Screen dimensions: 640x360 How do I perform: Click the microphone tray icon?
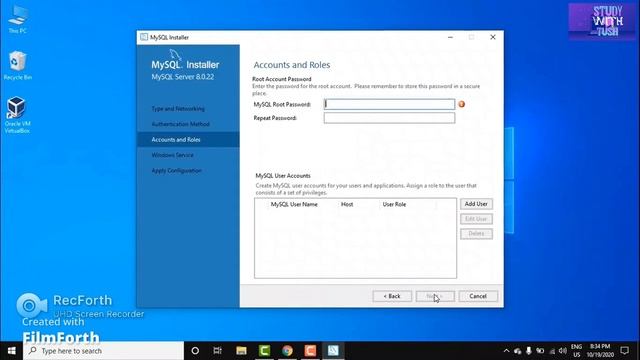(x=529, y=351)
